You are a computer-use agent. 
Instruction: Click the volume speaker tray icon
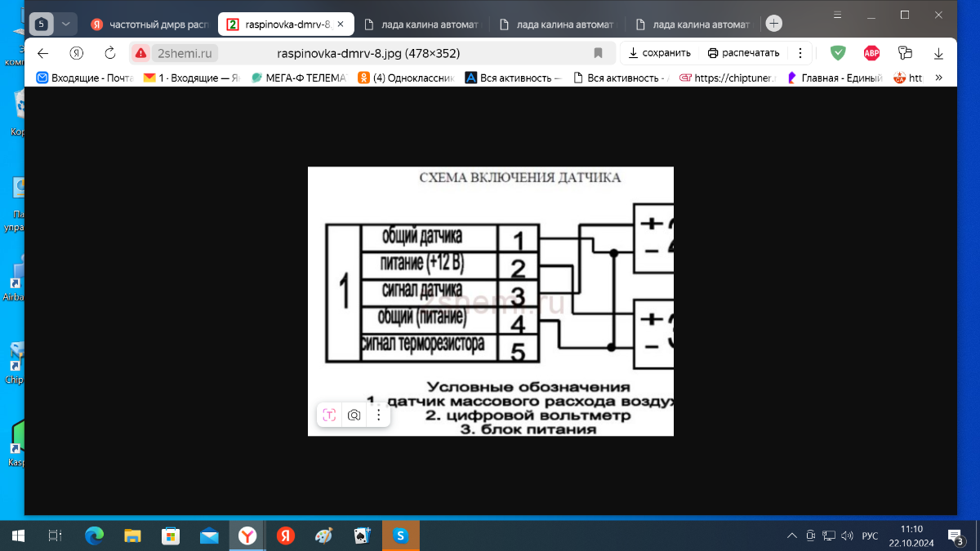tap(847, 535)
